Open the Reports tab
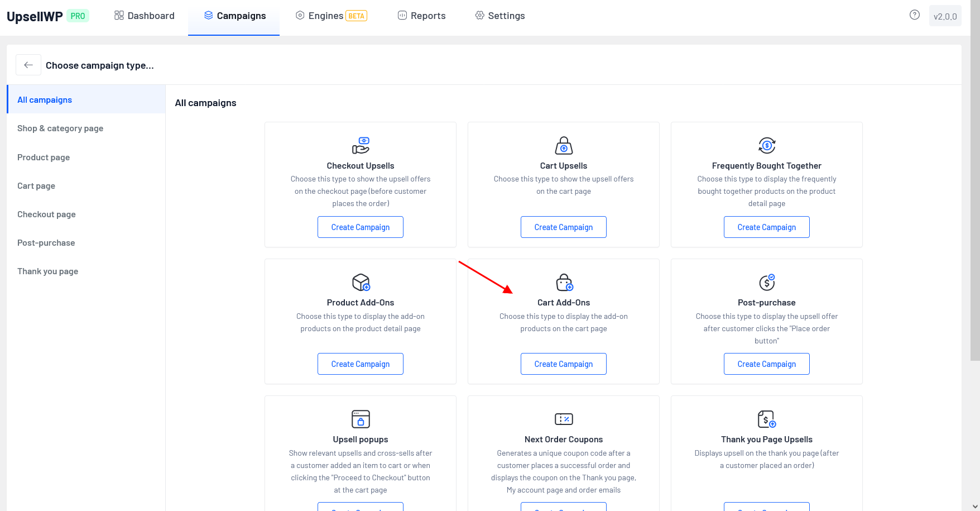Viewport: 980px width, 511px height. tap(421, 16)
